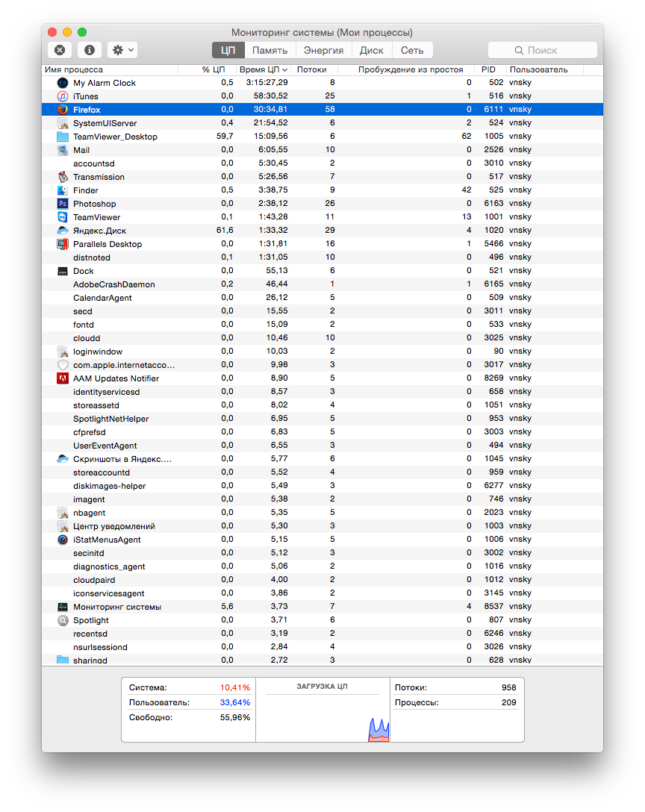The image size is (645, 812).
Task: Click the Поиск search field
Action: (x=543, y=50)
